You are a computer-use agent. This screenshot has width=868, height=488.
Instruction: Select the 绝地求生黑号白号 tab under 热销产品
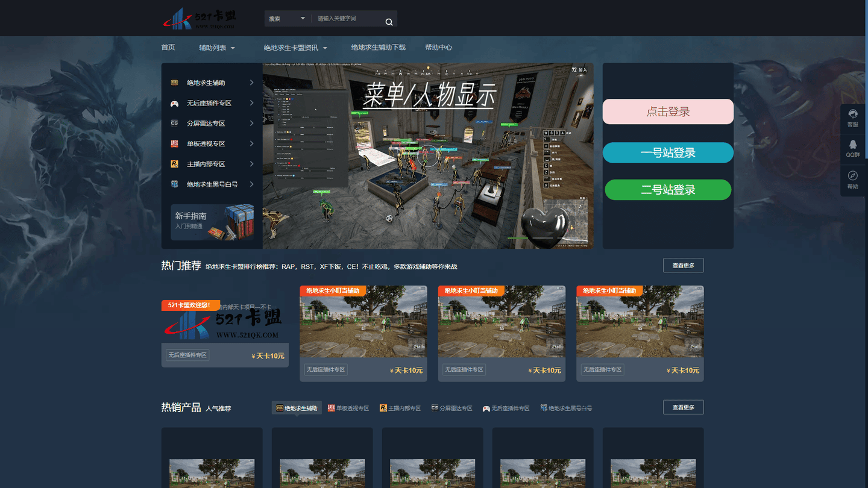click(566, 408)
